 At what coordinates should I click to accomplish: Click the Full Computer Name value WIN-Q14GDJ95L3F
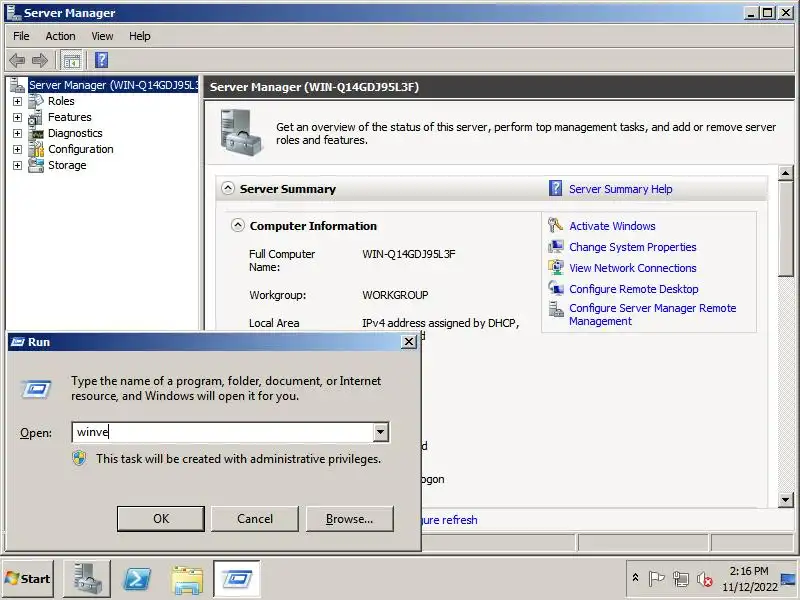[x=409, y=254]
